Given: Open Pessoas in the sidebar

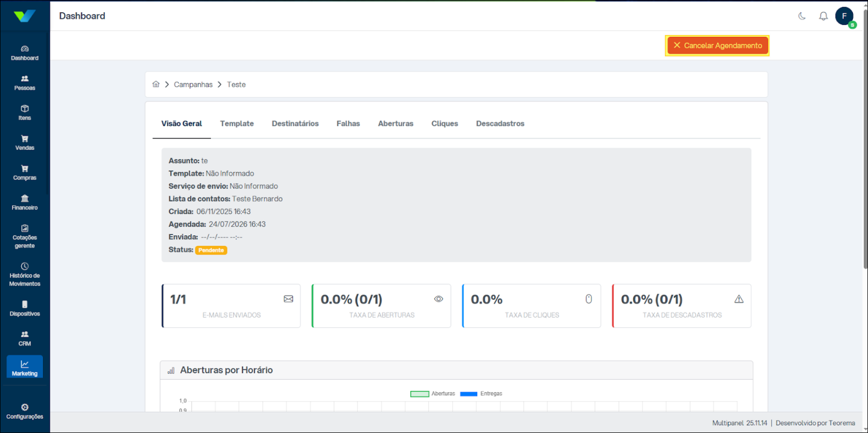Looking at the screenshot, I should coord(25,83).
